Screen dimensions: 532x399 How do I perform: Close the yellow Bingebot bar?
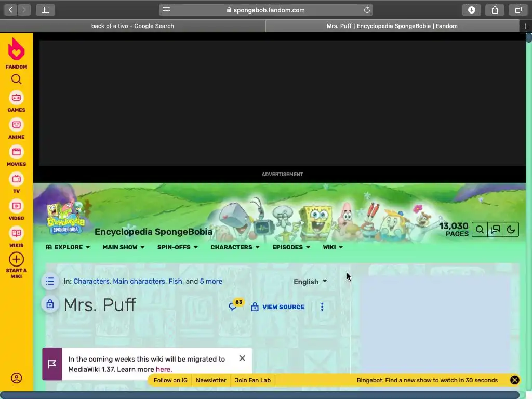[x=514, y=380]
